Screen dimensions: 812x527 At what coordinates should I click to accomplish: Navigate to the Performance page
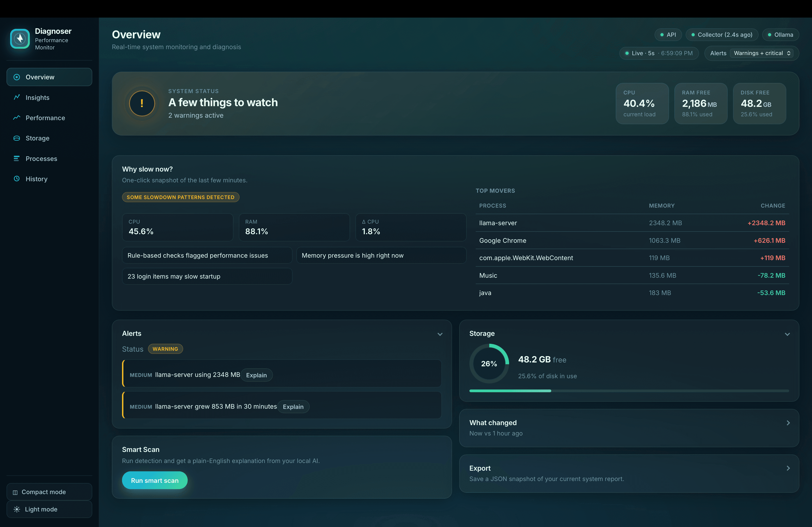(49, 118)
